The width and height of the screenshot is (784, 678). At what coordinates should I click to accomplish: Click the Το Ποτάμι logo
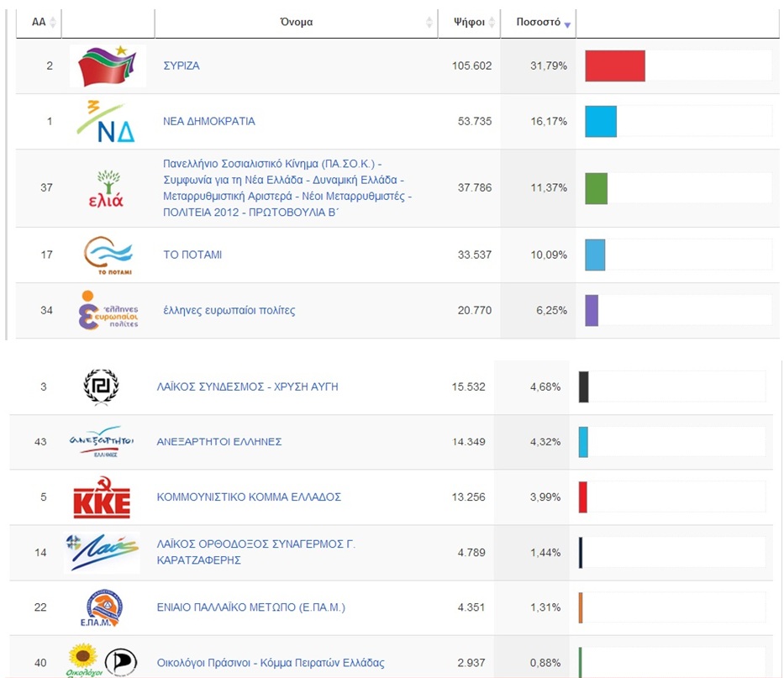(108, 255)
